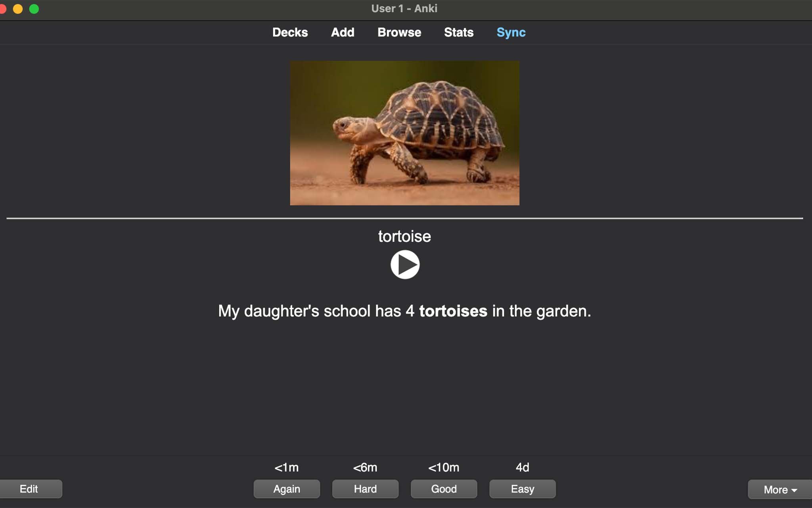Viewport: 812px width, 508px height.
Task: Select Again to reset card learning
Action: (287, 489)
